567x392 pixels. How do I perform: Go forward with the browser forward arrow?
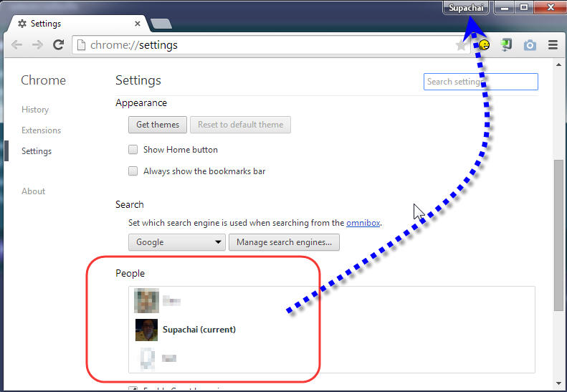click(x=37, y=45)
